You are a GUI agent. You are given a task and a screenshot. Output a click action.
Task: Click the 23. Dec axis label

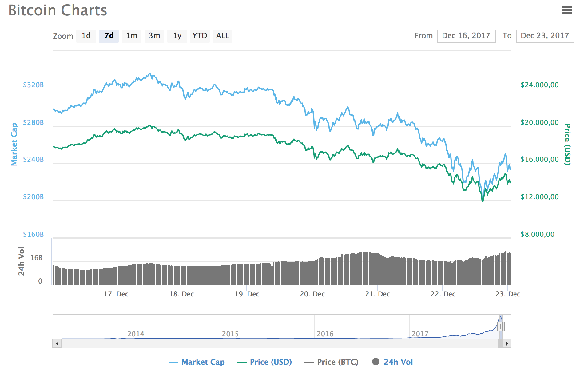tap(508, 294)
